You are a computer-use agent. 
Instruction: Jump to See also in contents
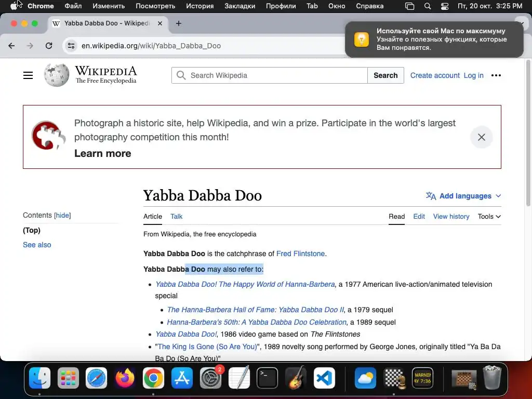point(37,245)
